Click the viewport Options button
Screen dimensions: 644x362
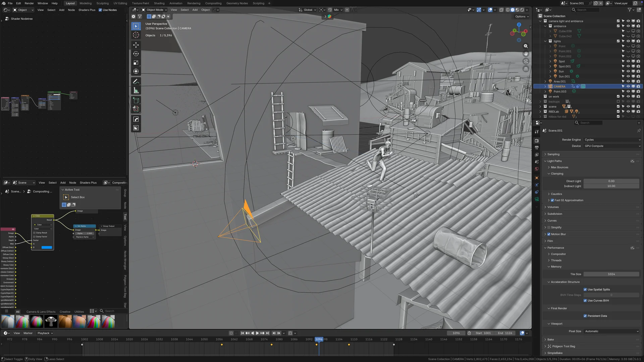pos(522,16)
